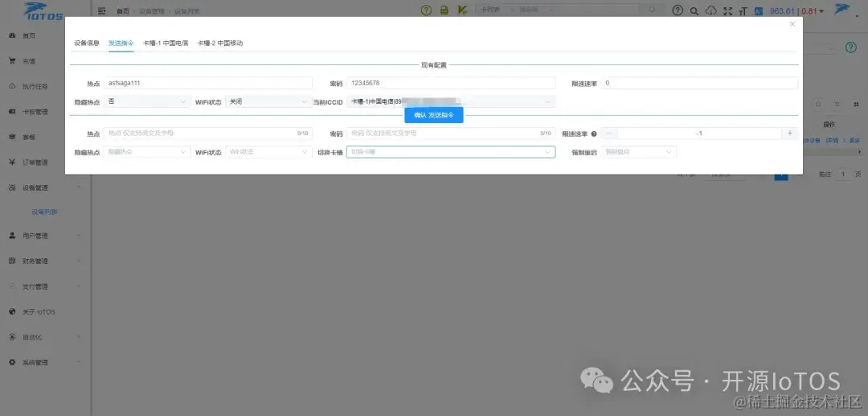The image size is (868, 416).
Task: Click the magnifier inside the top search box
Action: [x=652, y=10]
